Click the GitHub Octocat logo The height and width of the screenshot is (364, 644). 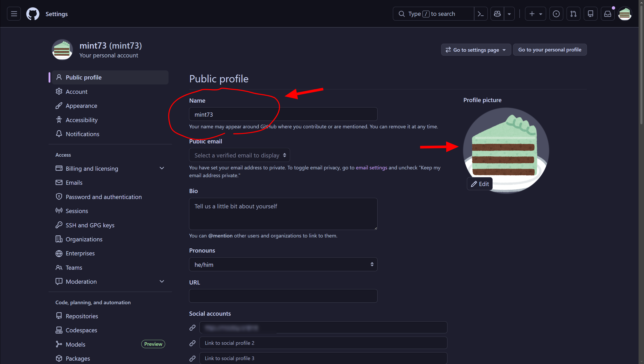pyautogui.click(x=33, y=14)
